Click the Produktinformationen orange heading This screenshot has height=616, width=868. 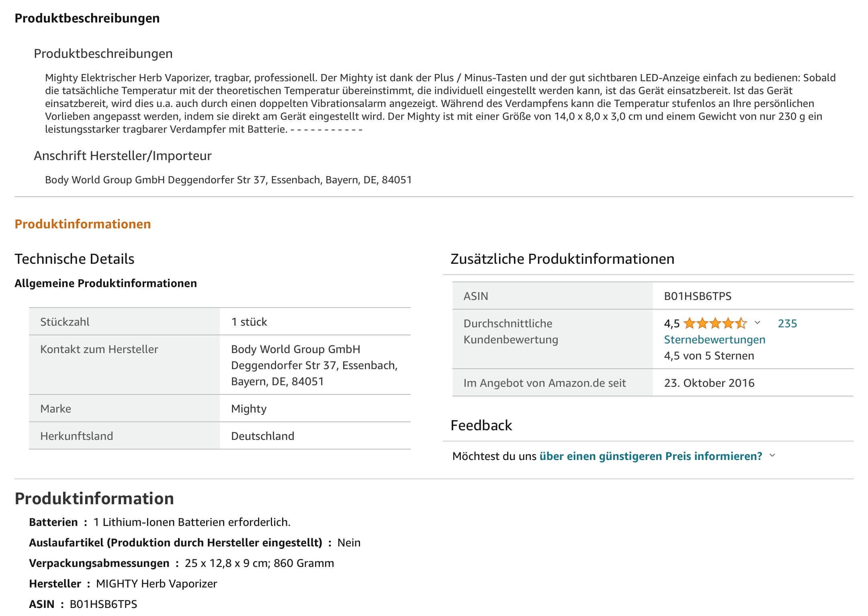[83, 224]
